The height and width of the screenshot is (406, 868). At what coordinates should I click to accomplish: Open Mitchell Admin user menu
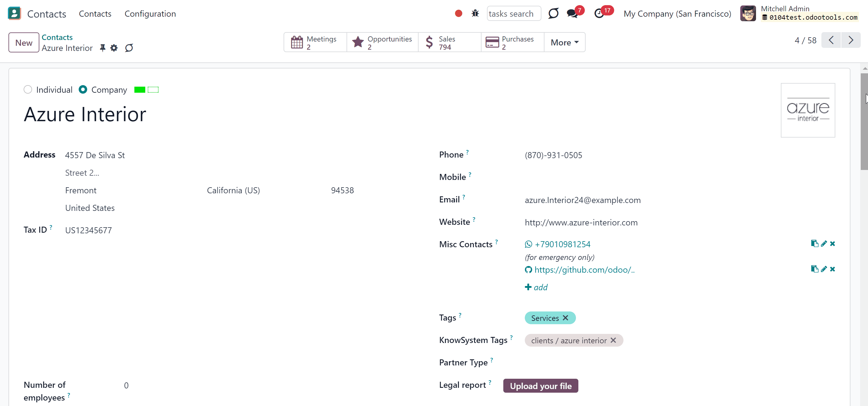point(800,14)
